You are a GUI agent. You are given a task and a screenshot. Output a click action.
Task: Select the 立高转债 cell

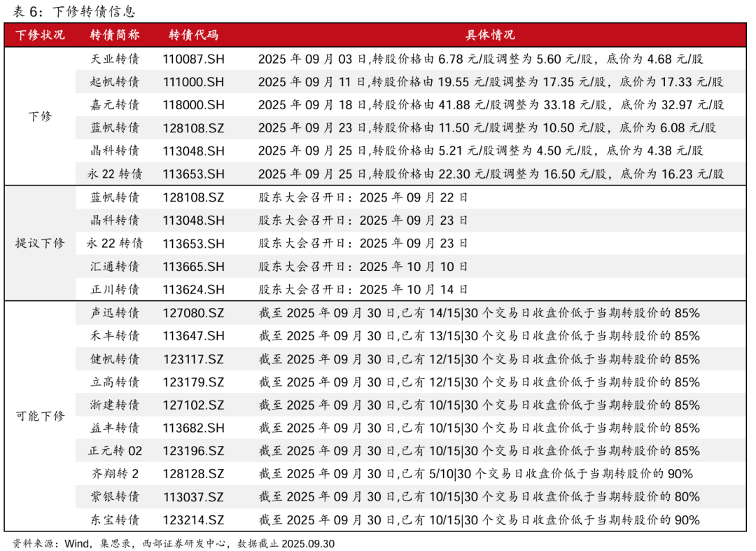(x=115, y=382)
